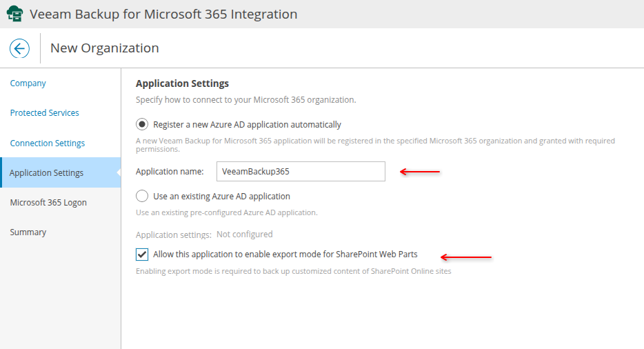Go back using the circular arrow icon
Screen dimensions: 644x349
[19, 48]
